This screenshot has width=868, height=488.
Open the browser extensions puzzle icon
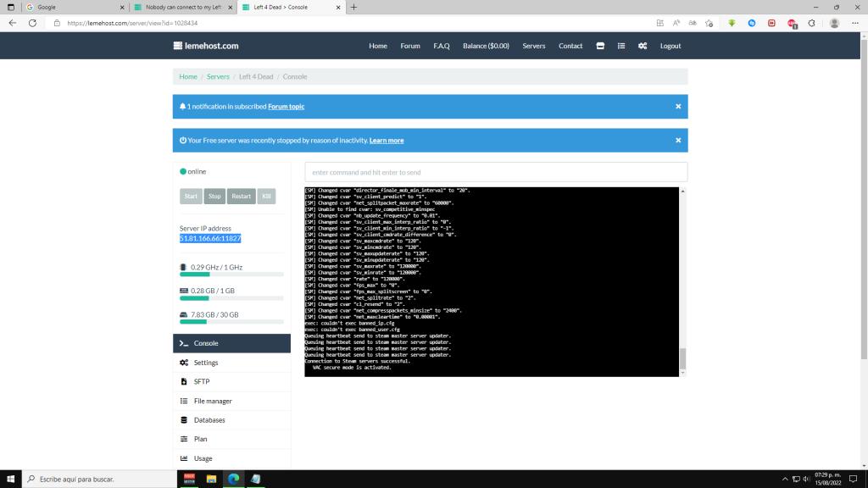tap(811, 23)
